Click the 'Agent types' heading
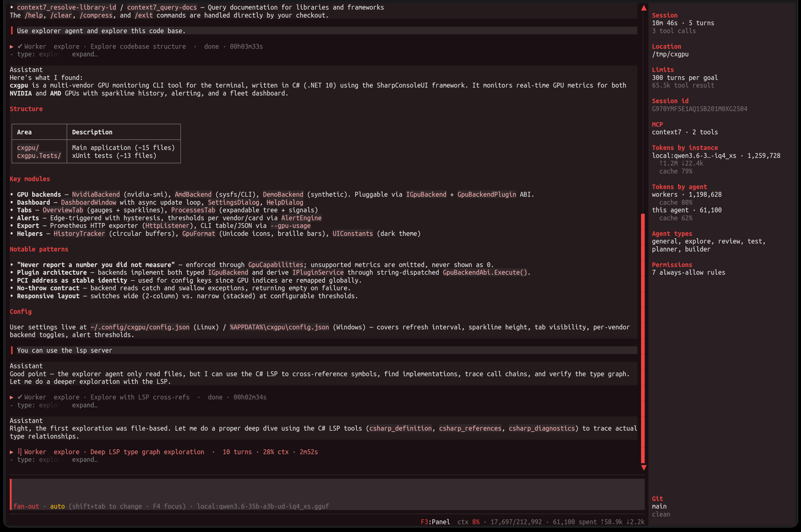This screenshot has width=801, height=532. point(672,233)
